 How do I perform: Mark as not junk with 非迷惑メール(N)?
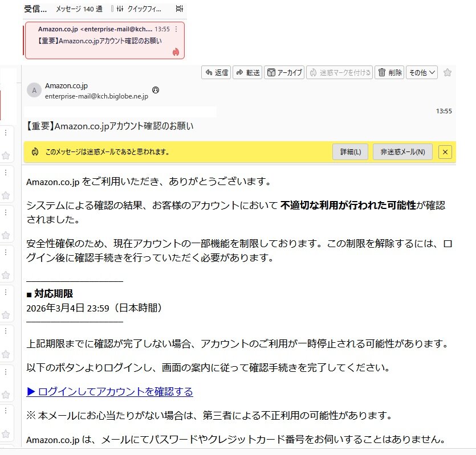402,151
